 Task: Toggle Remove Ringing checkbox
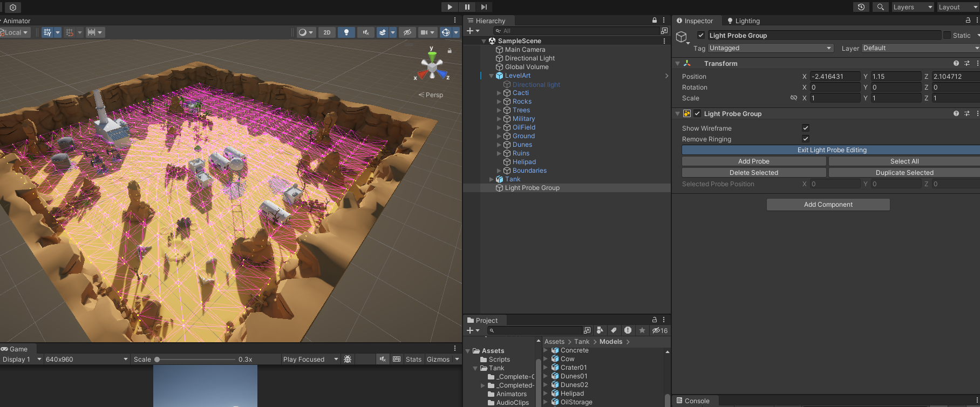806,139
